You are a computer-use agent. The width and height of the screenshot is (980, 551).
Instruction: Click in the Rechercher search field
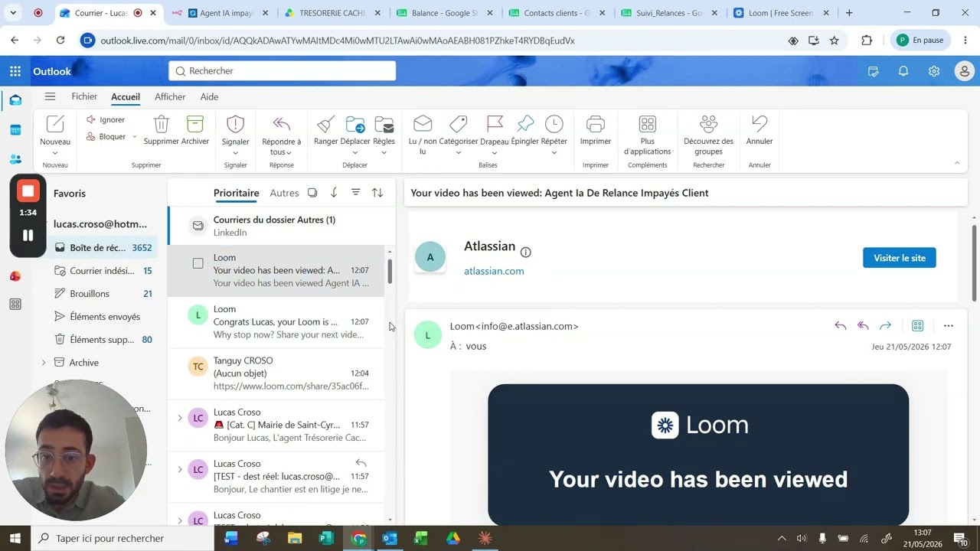pos(282,71)
